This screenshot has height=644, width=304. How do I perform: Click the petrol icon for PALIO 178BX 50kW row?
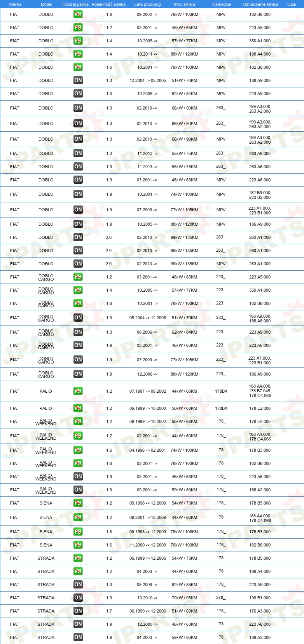[x=78, y=408]
